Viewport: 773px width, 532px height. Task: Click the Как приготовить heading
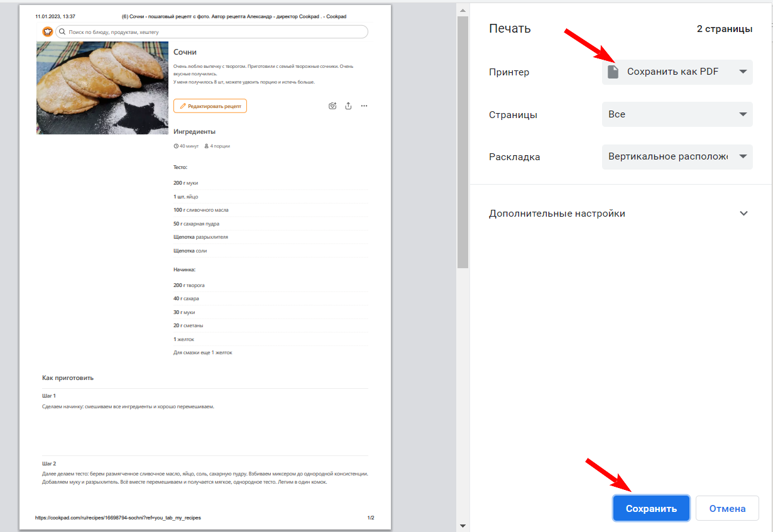pyautogui.click(x=68, y=378)
